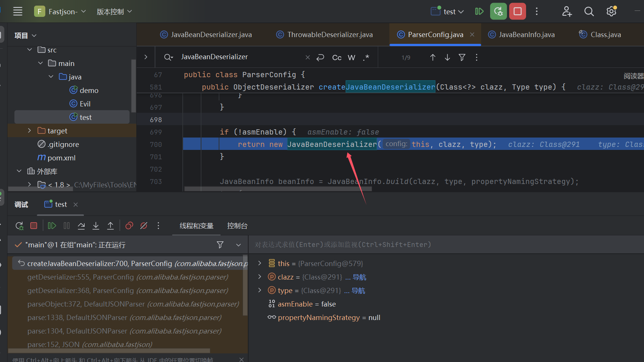Open the View Breakpoints icon
644x362 pixels.
129,226
